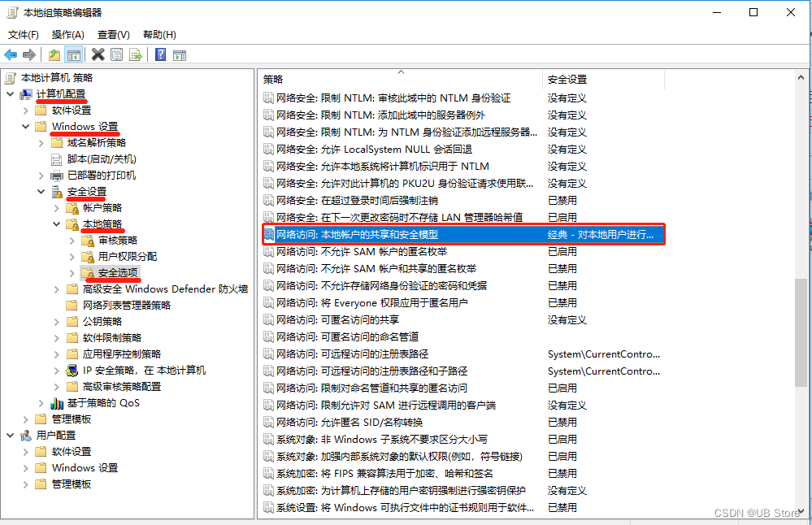Select 应用程序控制策略 tree item
This screenshot has height=525, width=812.
coord(122,354)
